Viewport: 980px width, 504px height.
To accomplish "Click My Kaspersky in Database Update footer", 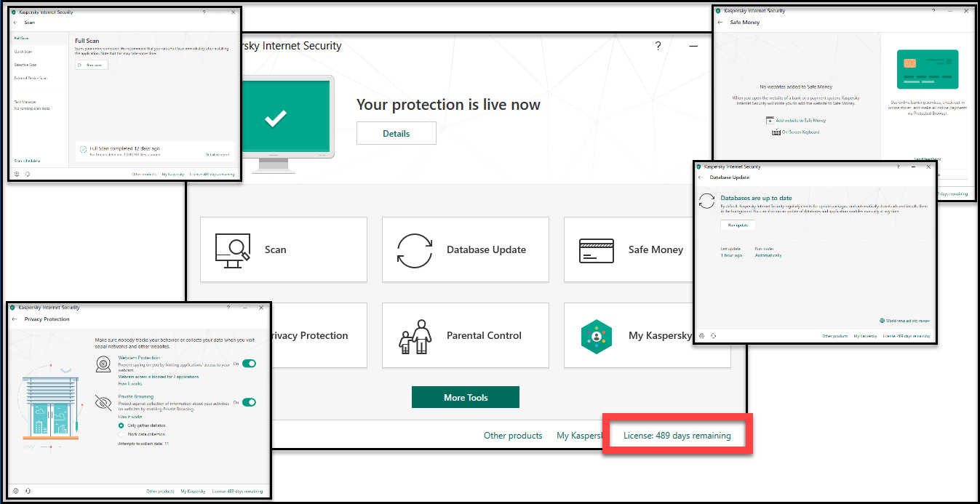I will pyautogui.click(x=865, y=336).
